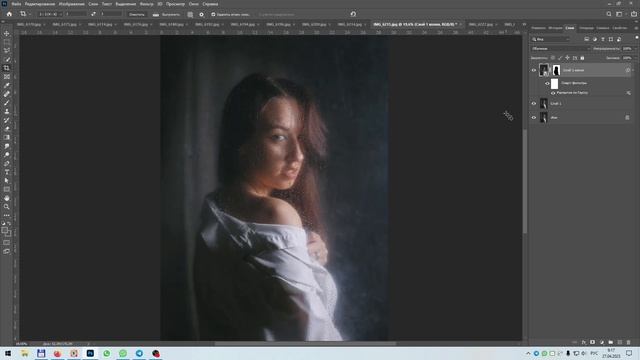Change the screen mode
Image resolution: width=640 pixels, height=360 pixels.
point(7,252)
